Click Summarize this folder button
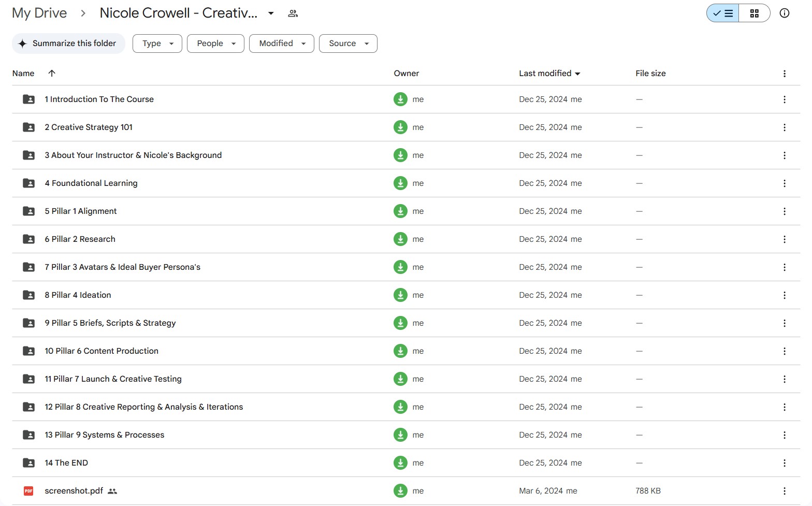 pos(68,44)
